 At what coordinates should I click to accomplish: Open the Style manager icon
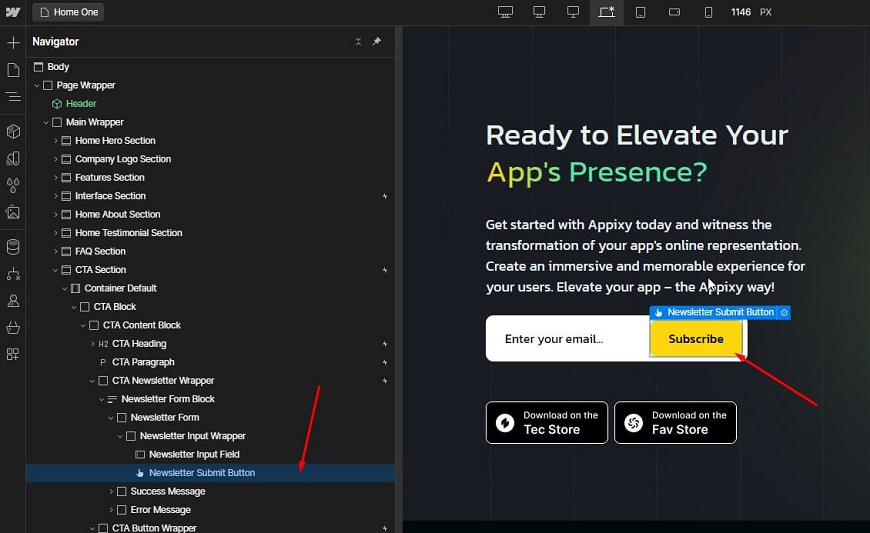pyautogui.click(x=13, y=159)
